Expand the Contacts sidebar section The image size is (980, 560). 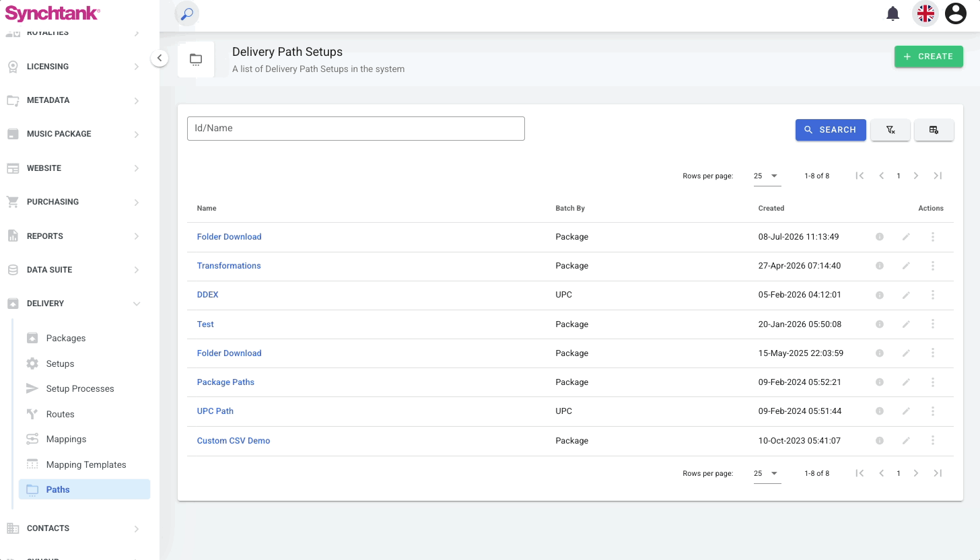[74, 528]
